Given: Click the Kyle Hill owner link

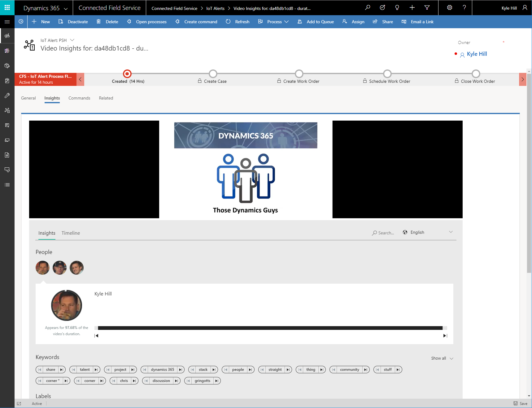Looking at the screenshot, I should (477, 54).
